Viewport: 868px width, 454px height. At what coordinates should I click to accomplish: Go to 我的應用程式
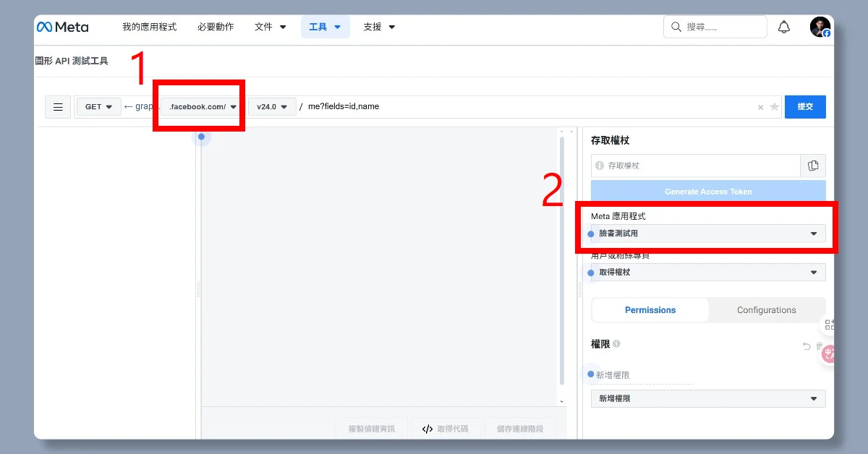click(x=149, y=27)
